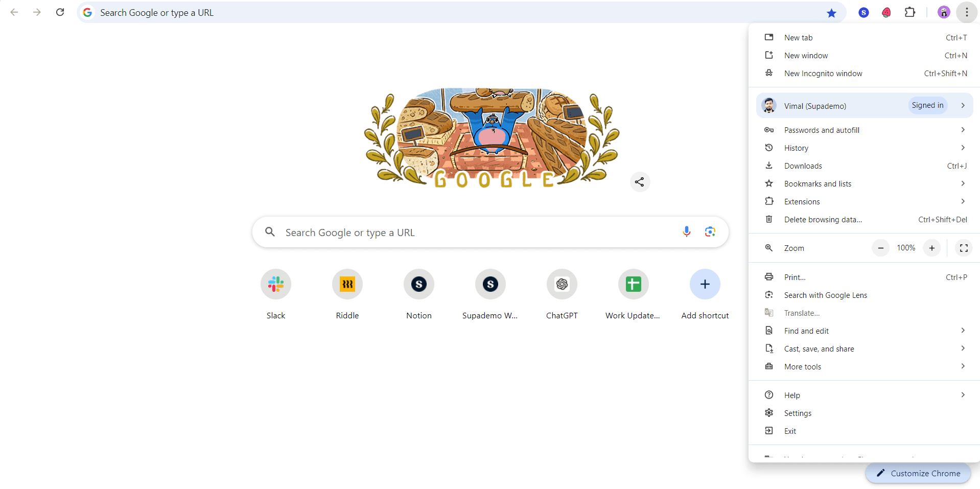Select New Incognito window
The width and height of the screenshot is (980, 489).
pyautogui.click(x=864, y=74)
